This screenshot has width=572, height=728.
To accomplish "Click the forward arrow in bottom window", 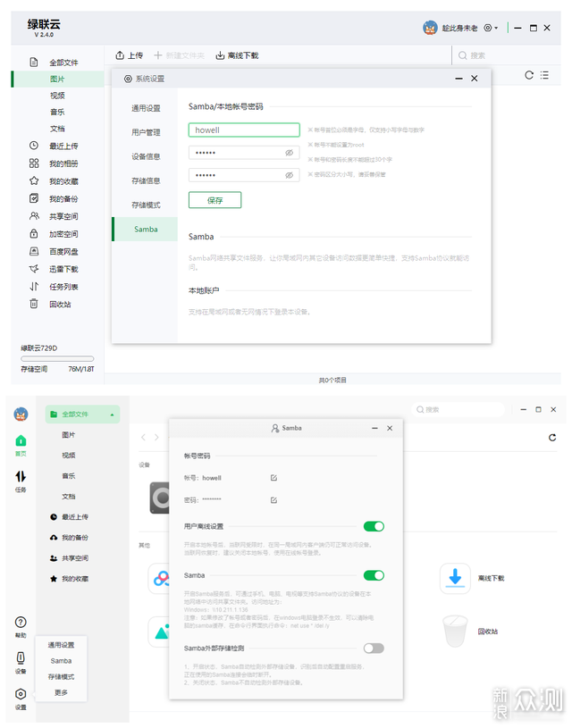I will 156,437.
